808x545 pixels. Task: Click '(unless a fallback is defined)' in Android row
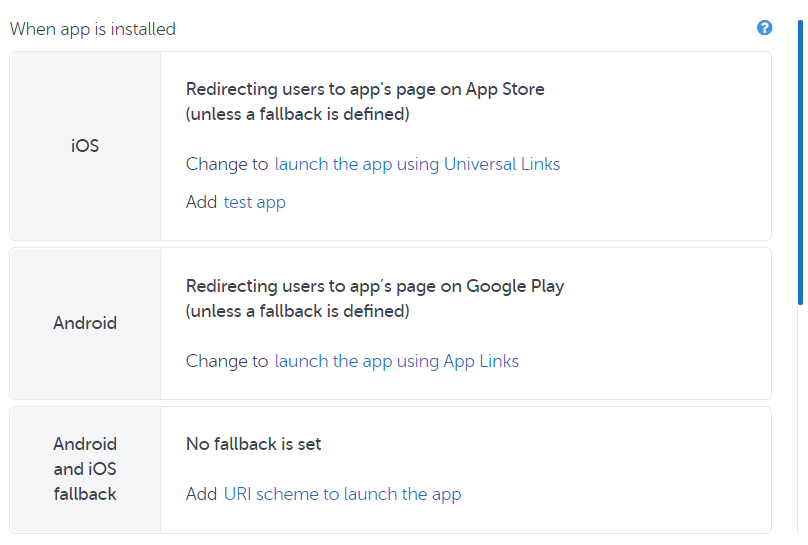[x=297, y=311]
